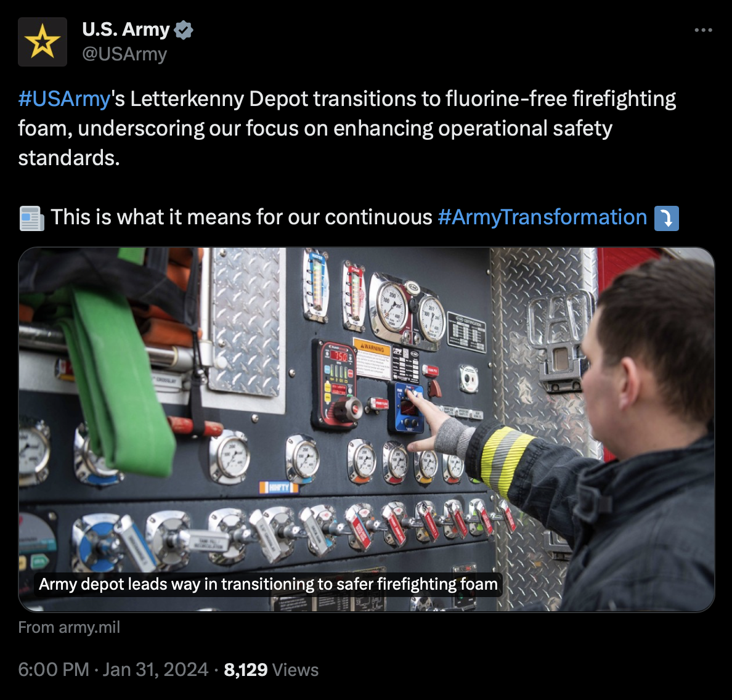Click the newspaper emoji icon
732x700 pixels.
[x=32, y=218]
